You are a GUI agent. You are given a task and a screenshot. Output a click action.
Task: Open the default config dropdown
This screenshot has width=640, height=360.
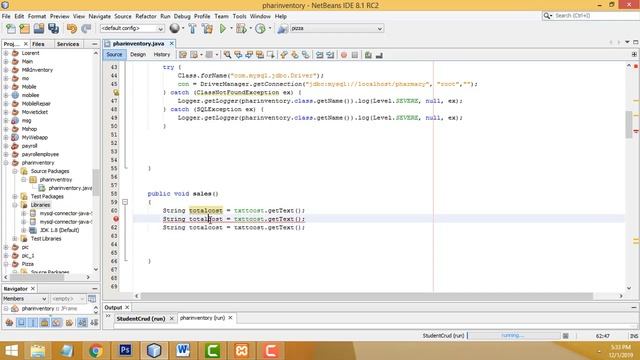[132, 28]
